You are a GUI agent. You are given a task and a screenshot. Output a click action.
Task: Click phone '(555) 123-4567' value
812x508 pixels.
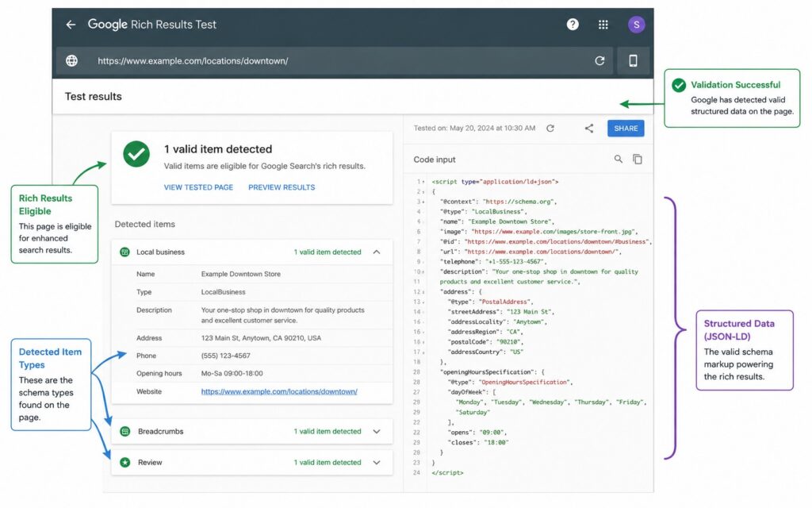[226, 356]
